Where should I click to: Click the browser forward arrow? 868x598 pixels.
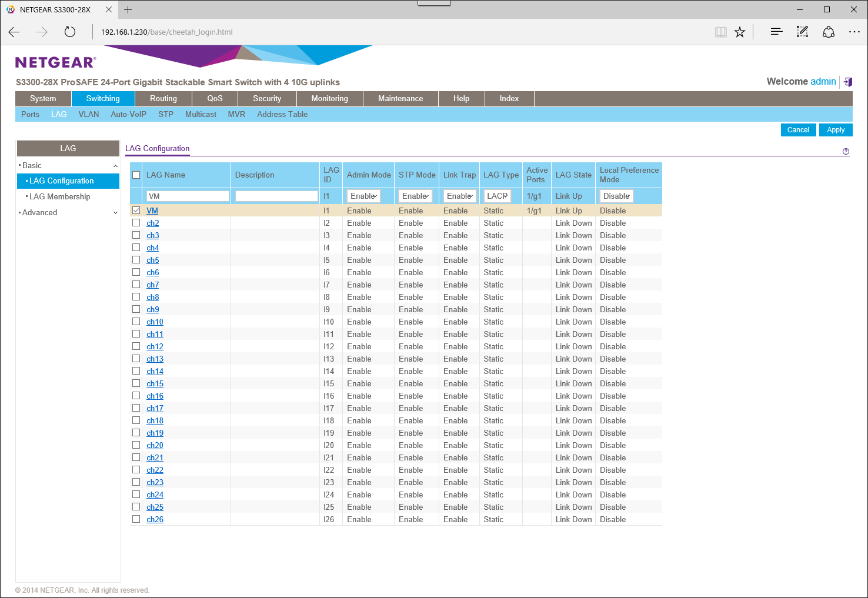coord(42,32)
